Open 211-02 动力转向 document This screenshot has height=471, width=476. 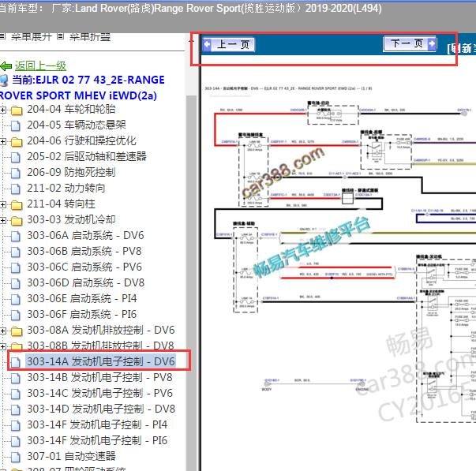point(66,188)
